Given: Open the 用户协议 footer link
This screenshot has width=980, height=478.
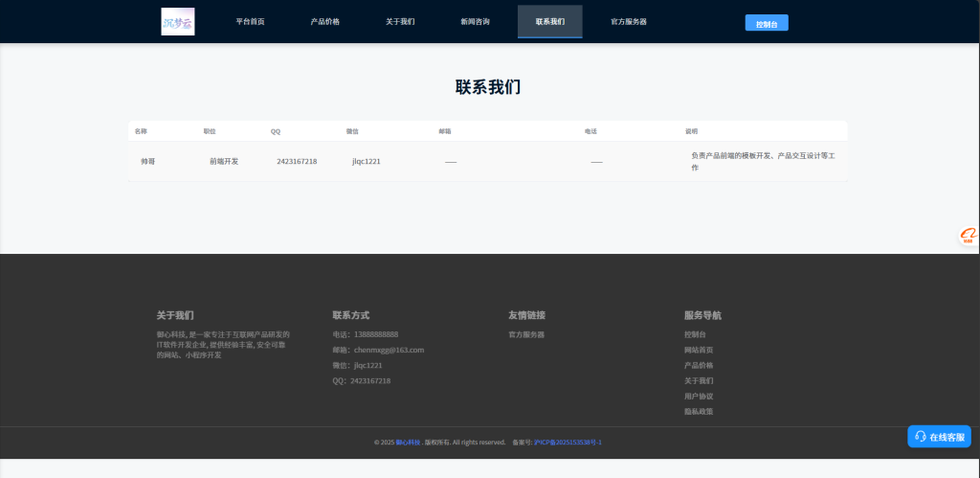Looking at the screenshot, I should point(699,396).
